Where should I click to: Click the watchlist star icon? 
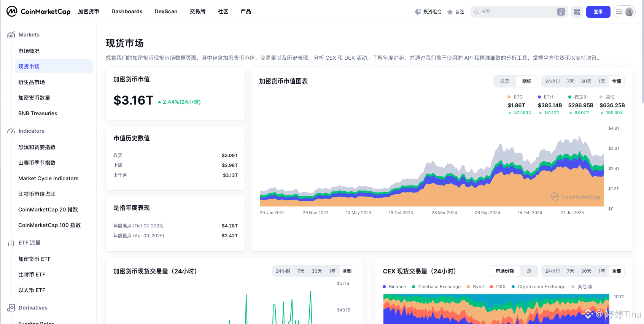pyautogui.click(x=450, y=12)
